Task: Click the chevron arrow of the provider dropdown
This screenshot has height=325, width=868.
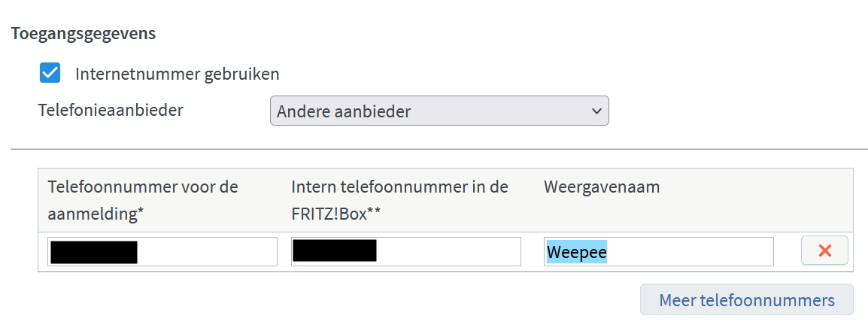Action: 596,111
